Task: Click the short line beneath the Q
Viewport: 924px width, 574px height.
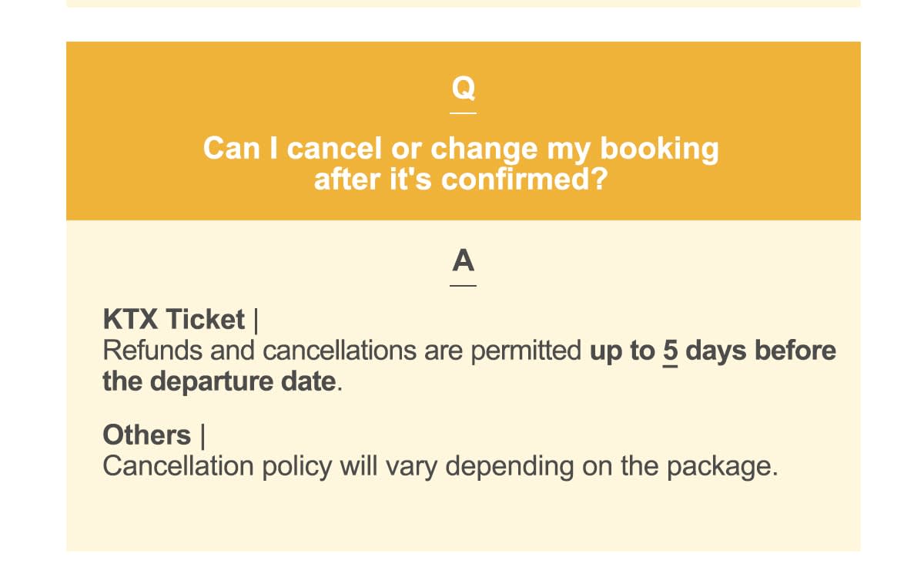Action: [x=463, y=113]
